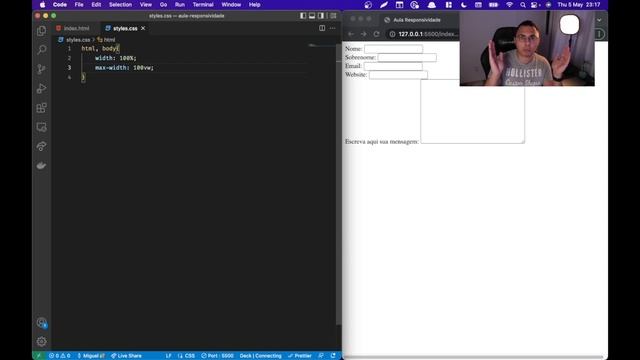The image size is (640, 360).
Task: Open the Apple menu
Action: (42, 4)
